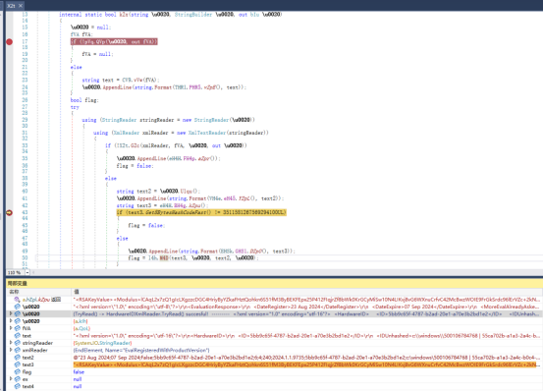Image resolution: width=543 pixels, height=392 pixels.
Task: Click the method signature on line 13
Action: (171, 15)
